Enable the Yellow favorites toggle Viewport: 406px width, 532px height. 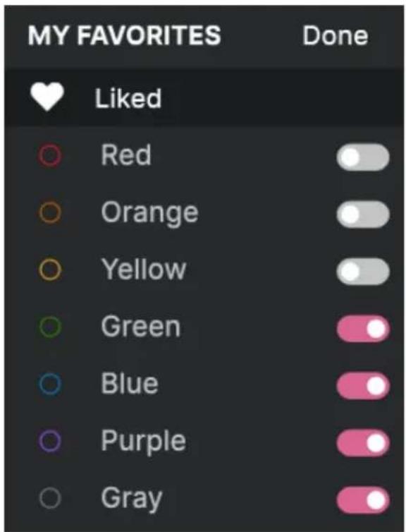[363, 272]
